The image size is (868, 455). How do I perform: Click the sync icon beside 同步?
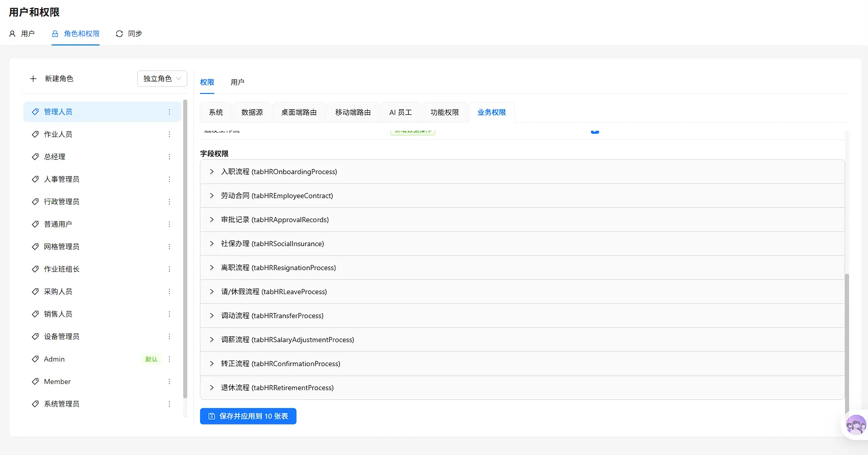point(119,34)
